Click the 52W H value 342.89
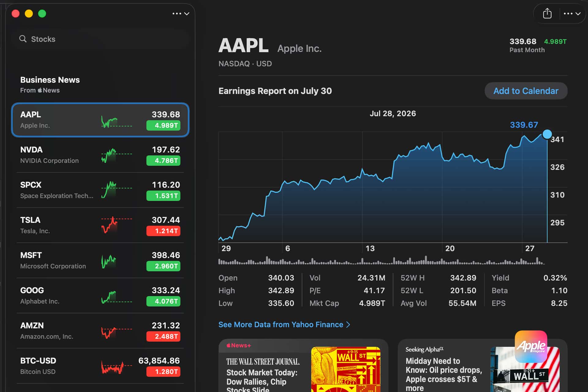 click(x=463, y=278)
